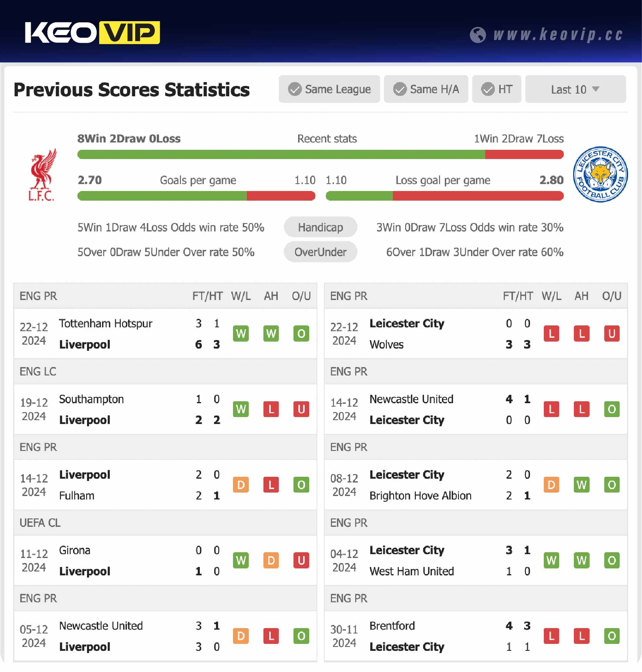Open the Last 10 dropdown
The width and height of the screenshot is (642, 672).
[575, 89]
